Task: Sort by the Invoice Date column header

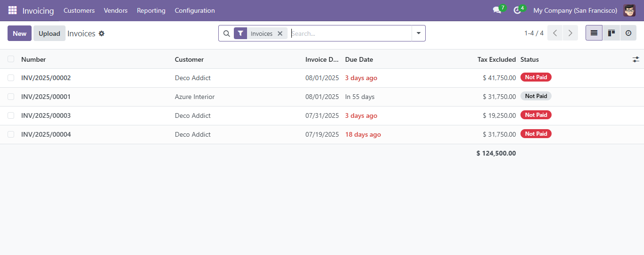Action: 322,59
